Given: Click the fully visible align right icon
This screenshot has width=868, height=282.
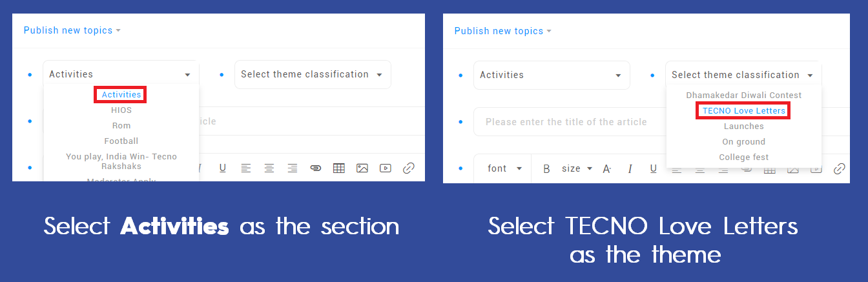Looking at the screenshot, I should pyautogui.click(x=293, y=168).
